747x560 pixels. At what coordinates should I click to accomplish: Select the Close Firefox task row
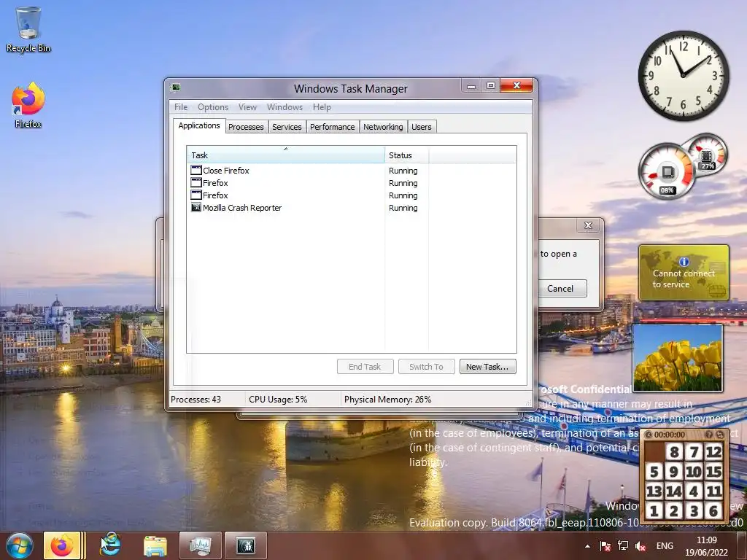coord(351,170)
